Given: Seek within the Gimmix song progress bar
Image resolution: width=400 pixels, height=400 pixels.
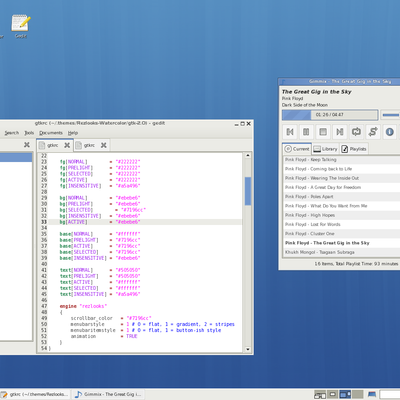Looking at the screenshot, I should click(330, 115).
